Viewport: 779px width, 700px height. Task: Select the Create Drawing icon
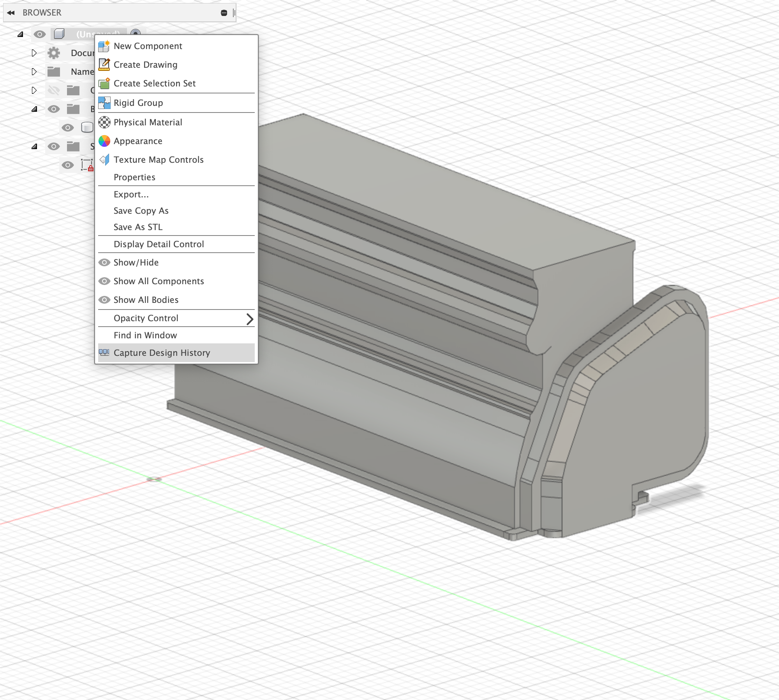click(x=104, y=65)
